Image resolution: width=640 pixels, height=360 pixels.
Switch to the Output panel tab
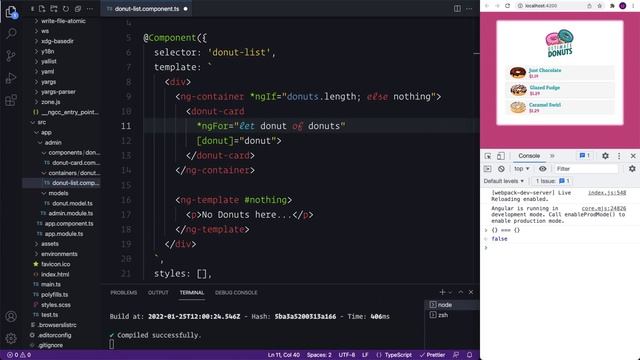click(158, 292)
